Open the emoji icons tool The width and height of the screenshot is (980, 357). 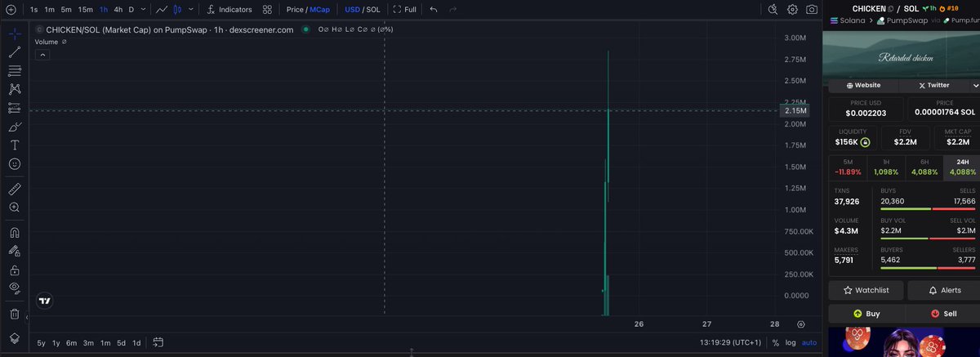pyautogui.click(x=15, y=163)
